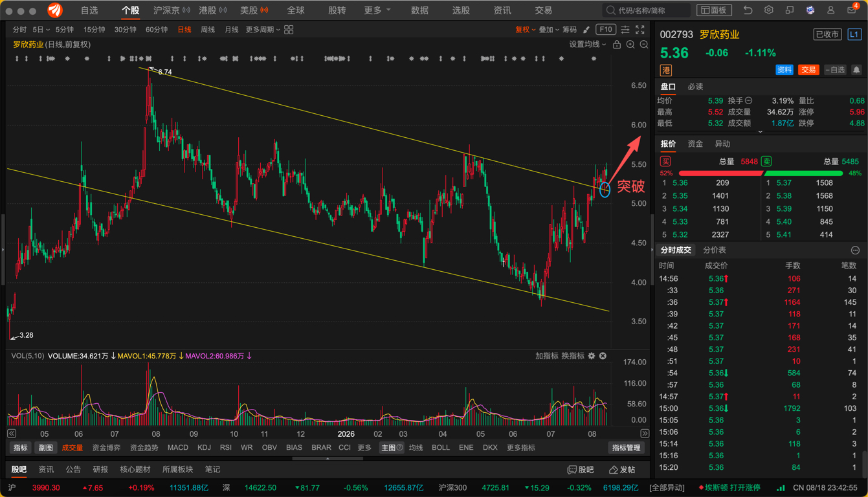Click the multi-window layout icon

(x=789, y=10)
